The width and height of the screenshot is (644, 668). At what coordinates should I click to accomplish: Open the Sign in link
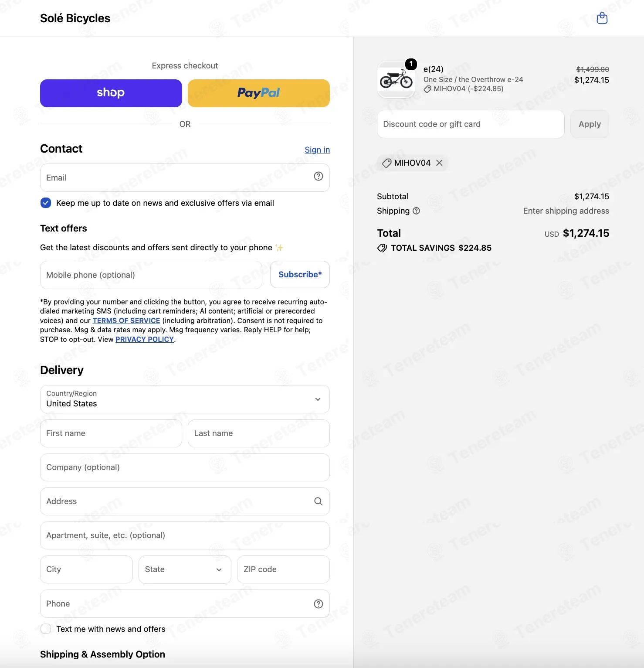click(x=317, y=150)
